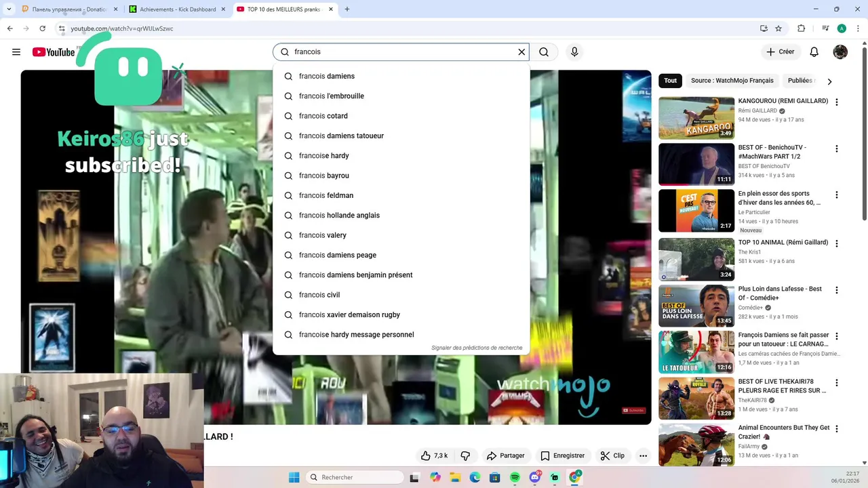
Task: Share the video via Partager
Action: pos(506,455)
